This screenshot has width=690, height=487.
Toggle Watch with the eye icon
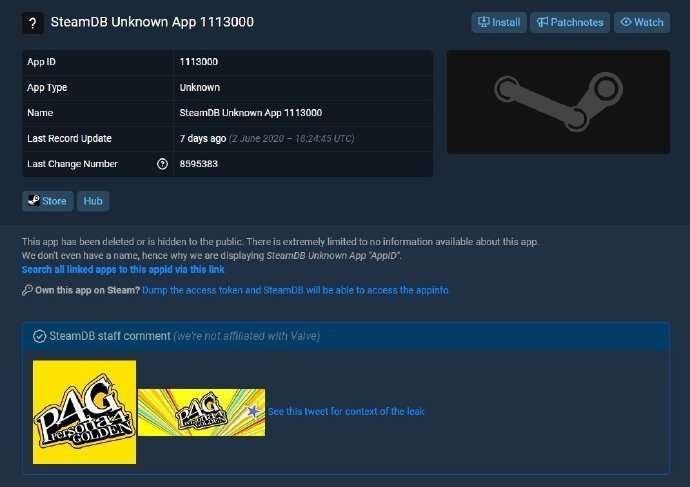[642, 22]
